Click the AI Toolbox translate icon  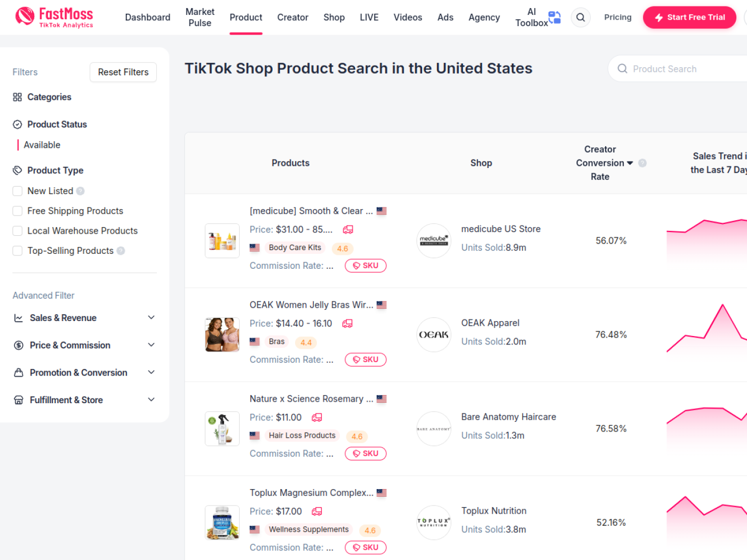coord(554,18)
